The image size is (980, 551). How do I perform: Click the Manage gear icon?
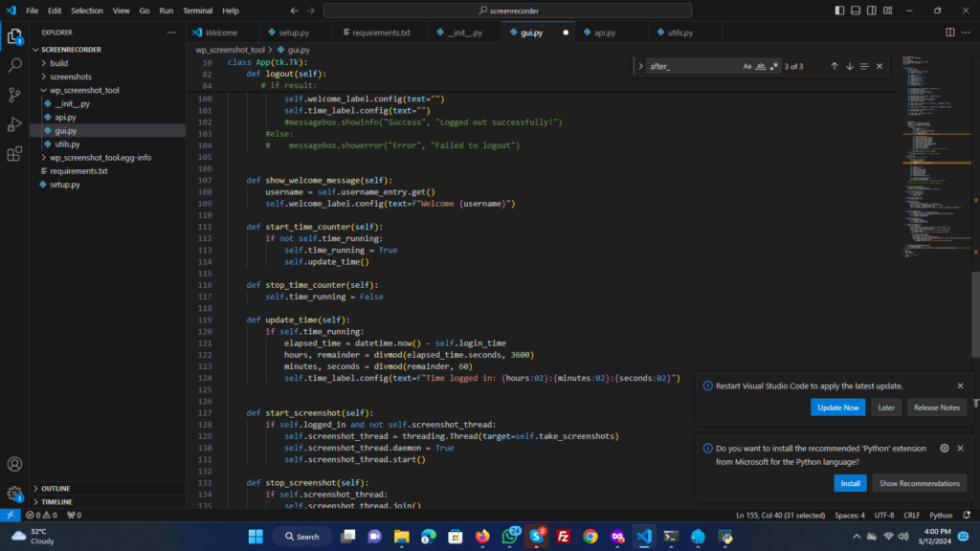tap(14, 494)
